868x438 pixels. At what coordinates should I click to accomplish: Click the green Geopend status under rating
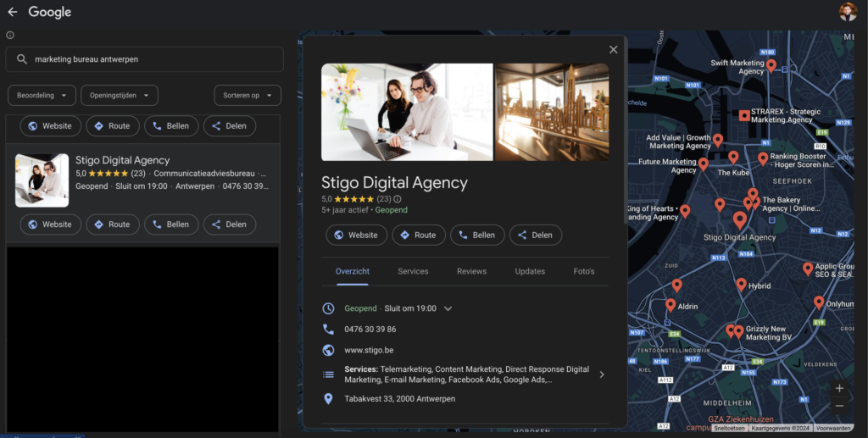(x=392, y=210)
